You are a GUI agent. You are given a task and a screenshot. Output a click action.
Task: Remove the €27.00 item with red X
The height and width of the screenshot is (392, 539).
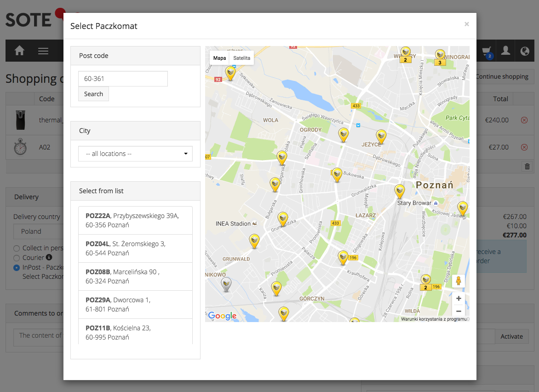[524, 147]
